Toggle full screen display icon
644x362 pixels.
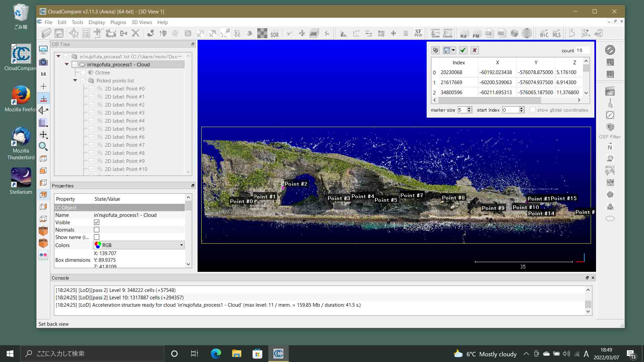tap(43, 50)
